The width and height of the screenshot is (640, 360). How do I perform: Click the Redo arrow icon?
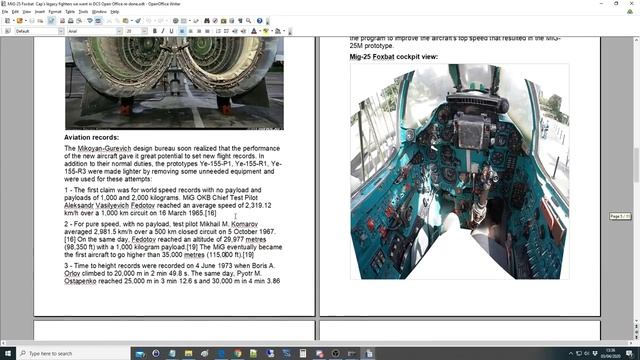coord(160,20)
